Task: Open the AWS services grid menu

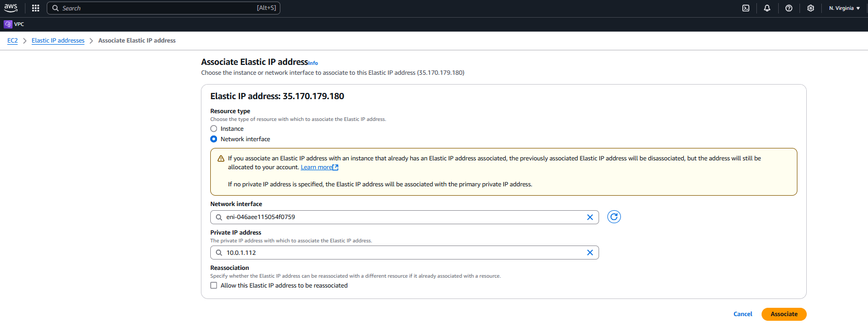Action: [x=35, y=8]
